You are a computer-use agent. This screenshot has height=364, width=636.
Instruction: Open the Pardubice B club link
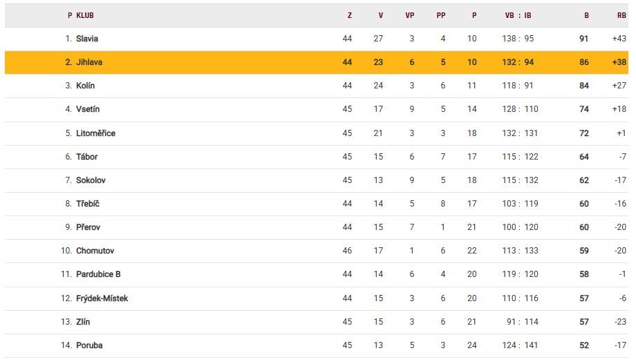[98, 274]
